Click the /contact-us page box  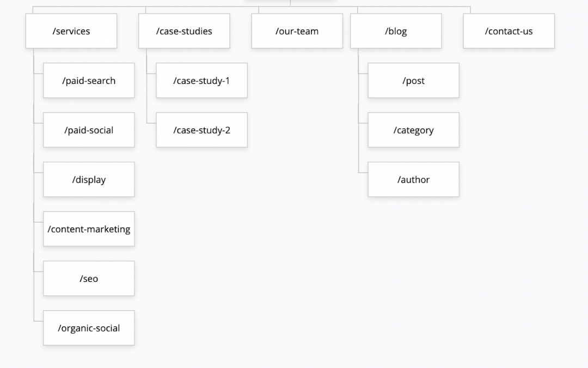click(x=509, y=31)
